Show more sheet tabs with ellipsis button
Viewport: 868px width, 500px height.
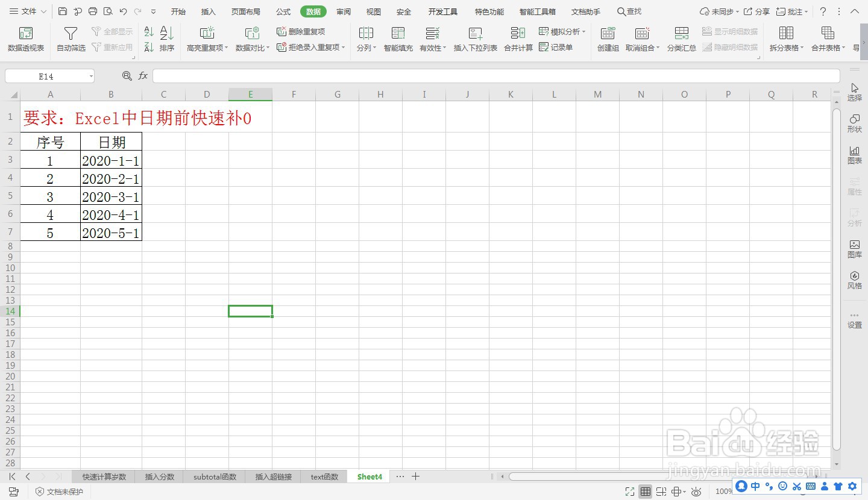[400, 477]
